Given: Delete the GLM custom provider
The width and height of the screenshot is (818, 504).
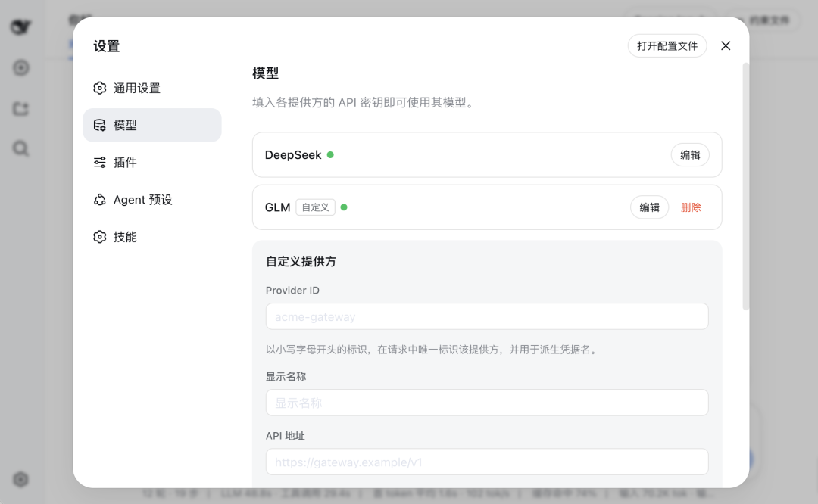Looking at the screenshot, I should tap(691, 207).
